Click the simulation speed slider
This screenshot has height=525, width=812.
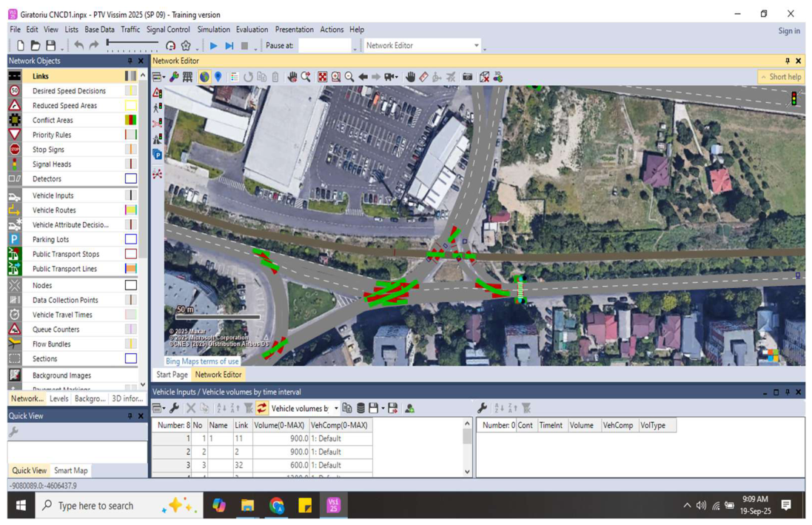[x=132, y=44]
